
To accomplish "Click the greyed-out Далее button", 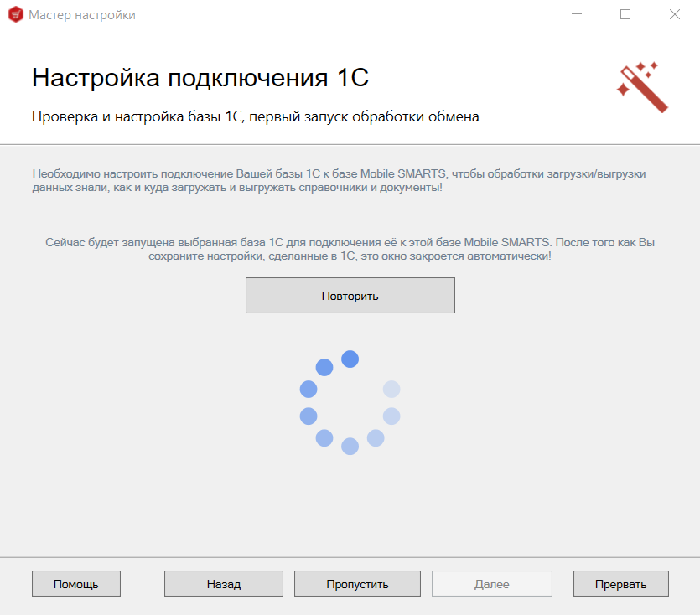I will tap(491, 584).
